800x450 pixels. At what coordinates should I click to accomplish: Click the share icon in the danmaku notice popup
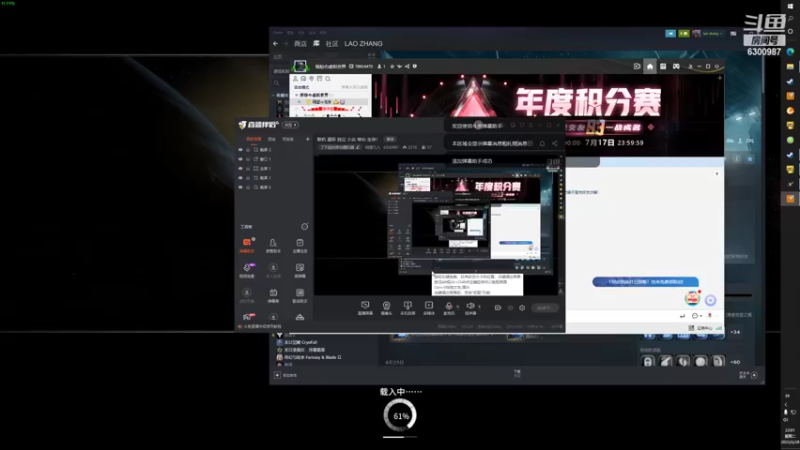tap(555, 143)
